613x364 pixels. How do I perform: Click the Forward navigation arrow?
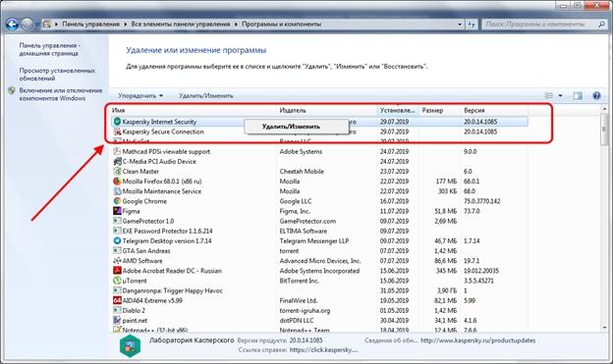click(x=27, y=25)
